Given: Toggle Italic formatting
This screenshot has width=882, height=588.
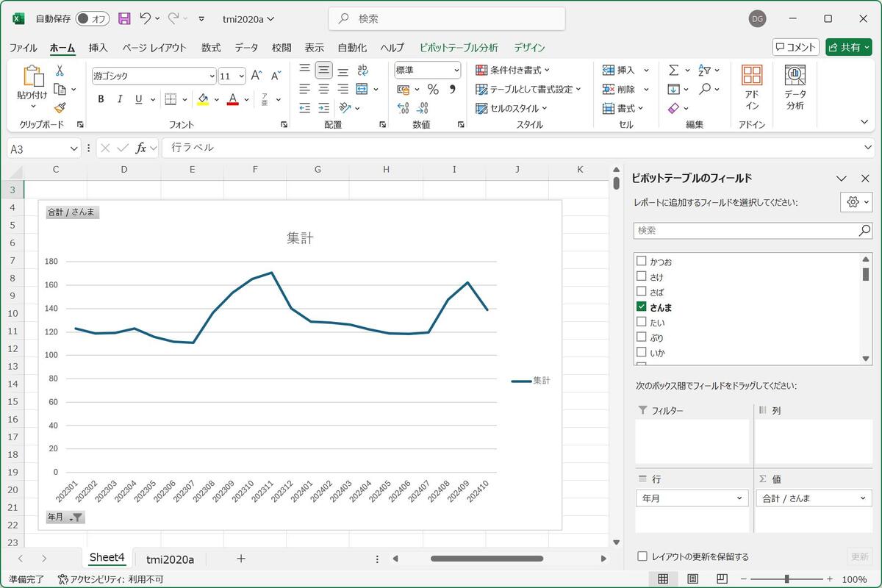Looking at the screenshot, I should coord(120,99).
